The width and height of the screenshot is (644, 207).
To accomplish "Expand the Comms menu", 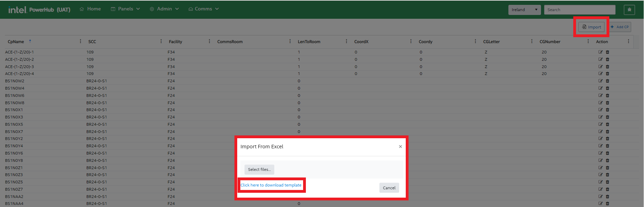I will tap(204, 9).
